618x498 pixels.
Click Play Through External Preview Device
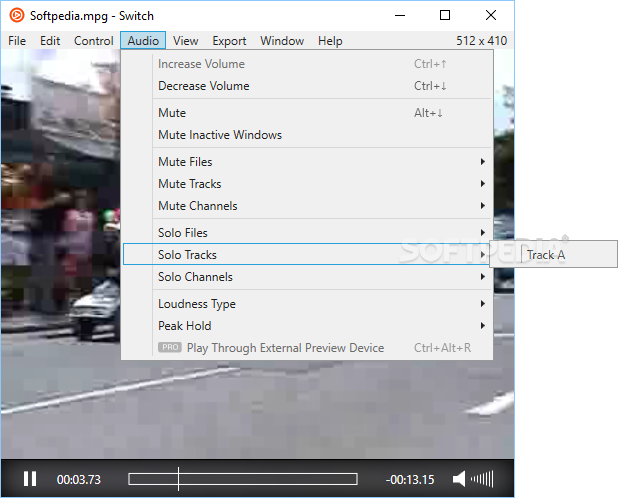[x=307, y=347]
